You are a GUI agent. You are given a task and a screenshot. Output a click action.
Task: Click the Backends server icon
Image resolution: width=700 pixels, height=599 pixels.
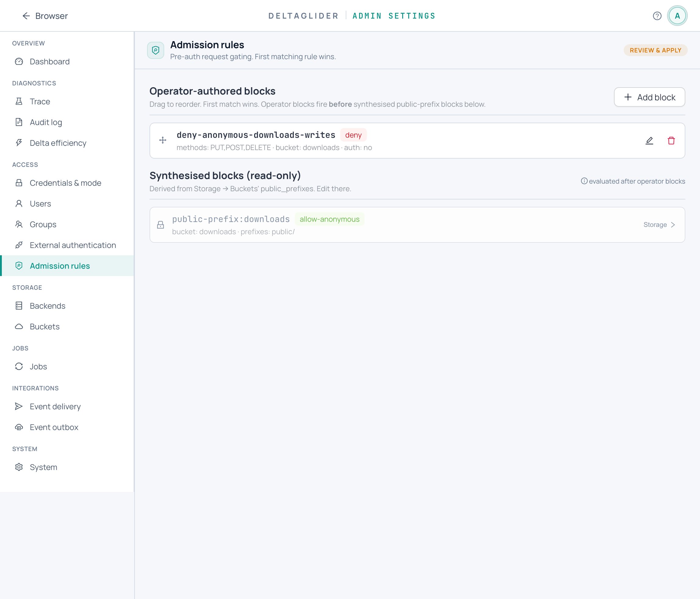(19, 306)
